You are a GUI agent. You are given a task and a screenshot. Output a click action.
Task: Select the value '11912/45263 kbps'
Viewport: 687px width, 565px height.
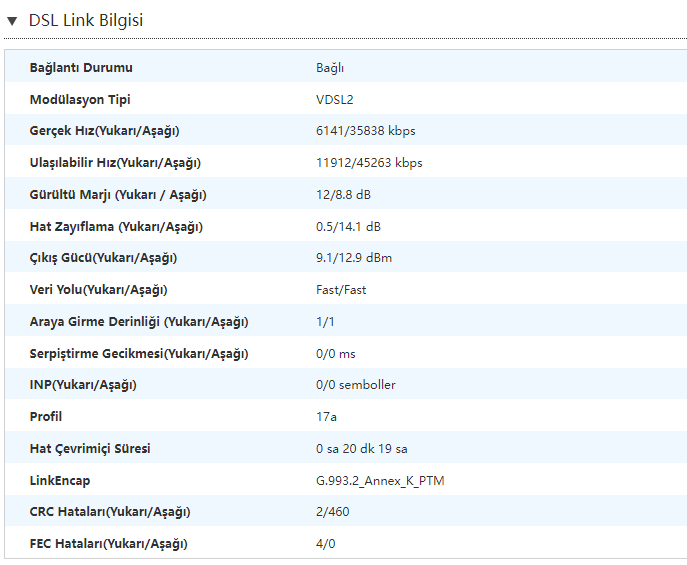pos(369,163)
